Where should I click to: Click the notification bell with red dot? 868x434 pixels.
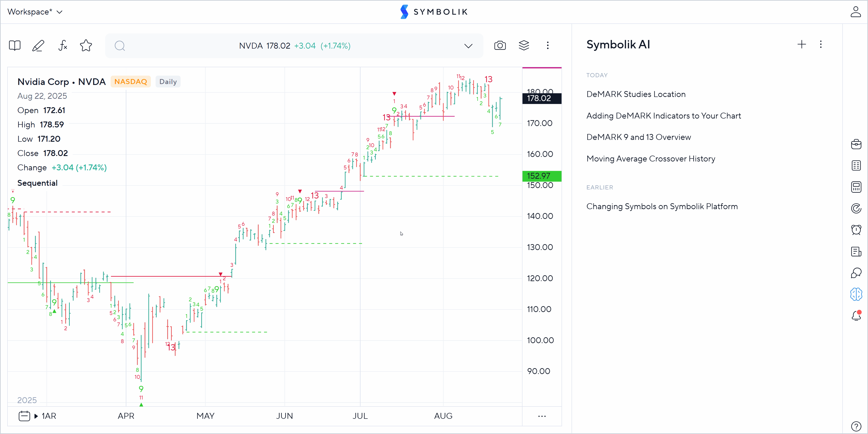(x=856, y=316)
